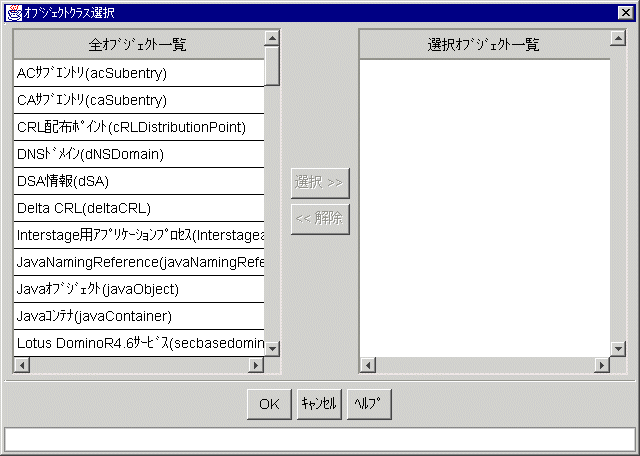Click right arrow of left list horizontal scrollbar

pyautogui.click(x=256, y=365)
